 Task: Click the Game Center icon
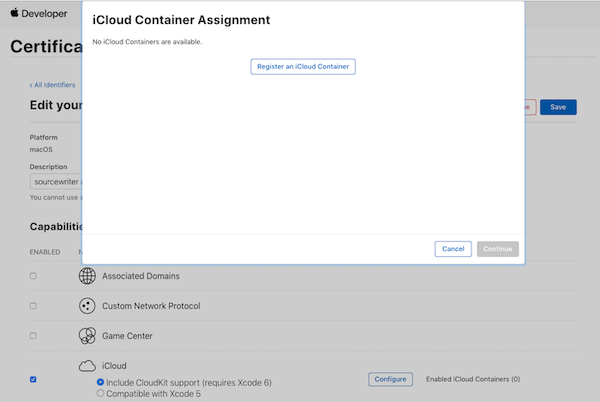[x=87, y=336]
